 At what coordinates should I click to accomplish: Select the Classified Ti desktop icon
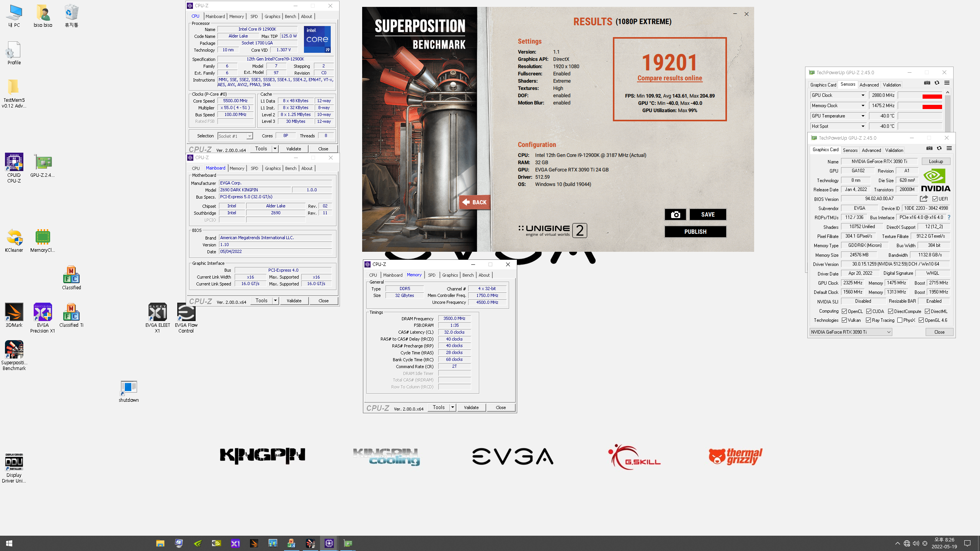pyautogui.click(x=71, y=315)
